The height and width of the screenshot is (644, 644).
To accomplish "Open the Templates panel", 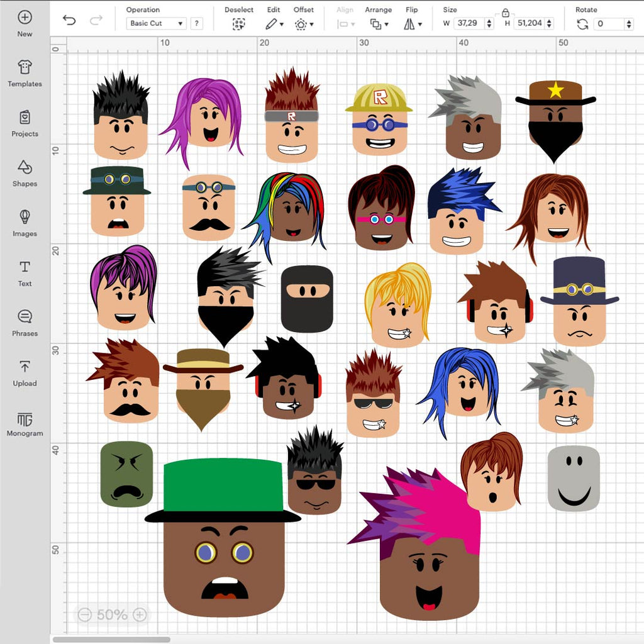I will tap(25, 68).
